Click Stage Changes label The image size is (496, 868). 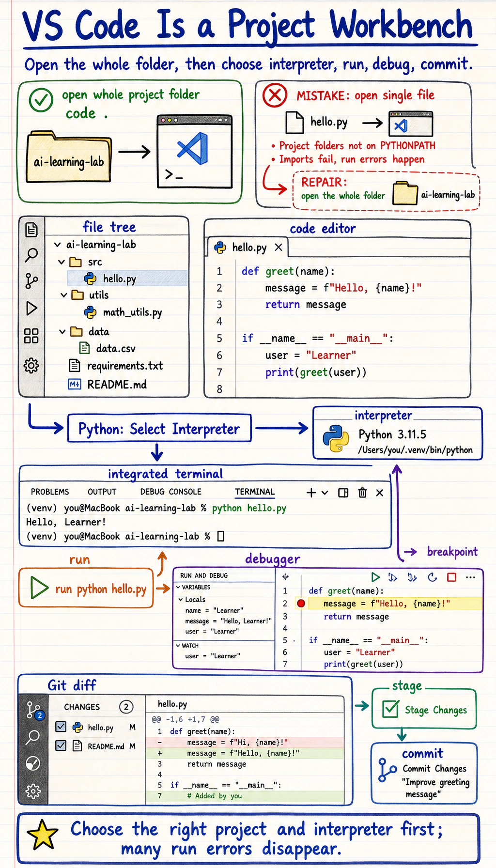(436, 710)
